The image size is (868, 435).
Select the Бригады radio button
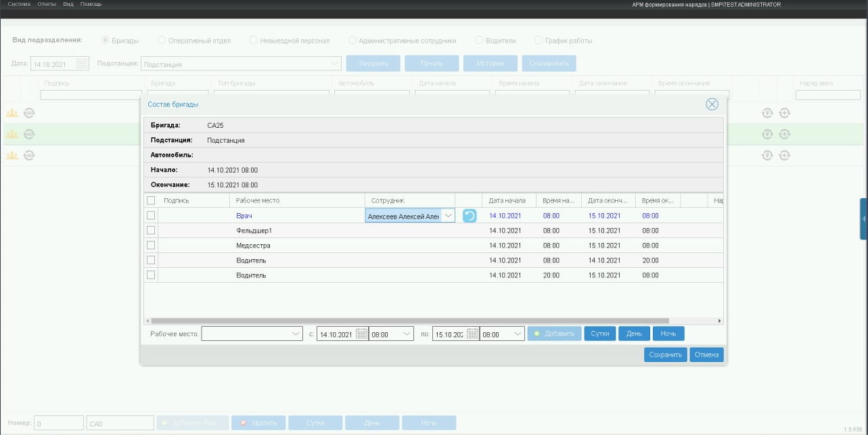click(x=106, y=41)
